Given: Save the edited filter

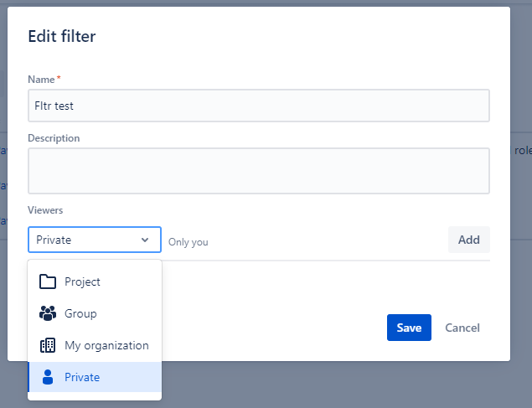Looking at the screenshot, I should click(409, 328).
